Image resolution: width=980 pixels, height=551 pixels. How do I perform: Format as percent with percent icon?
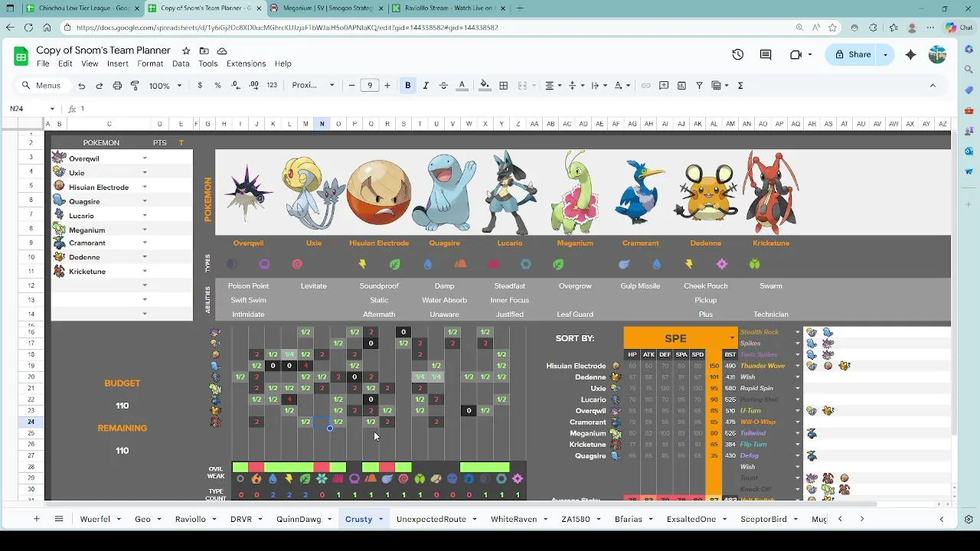tap(217, 86)
